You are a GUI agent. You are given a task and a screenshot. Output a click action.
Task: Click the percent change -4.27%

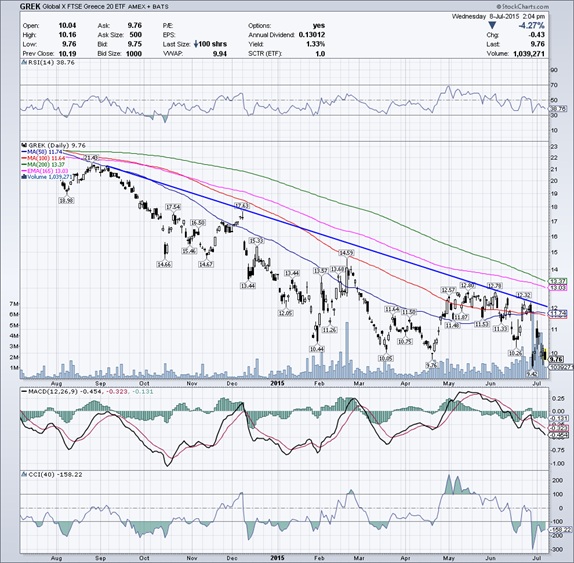(531, 26)
